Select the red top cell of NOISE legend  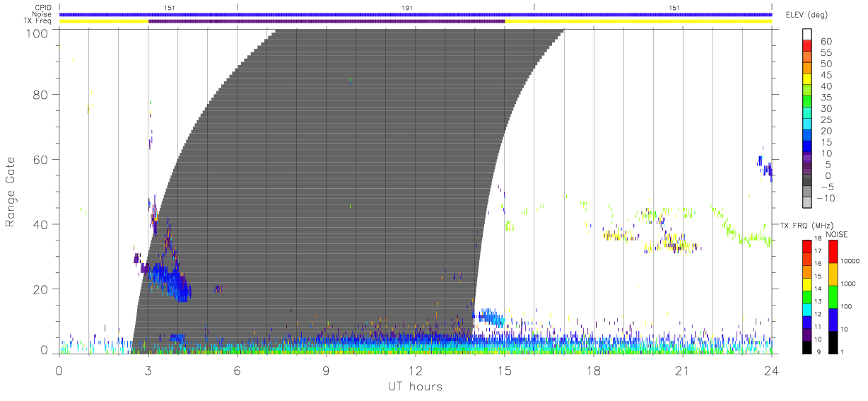(x=833, y=252)
